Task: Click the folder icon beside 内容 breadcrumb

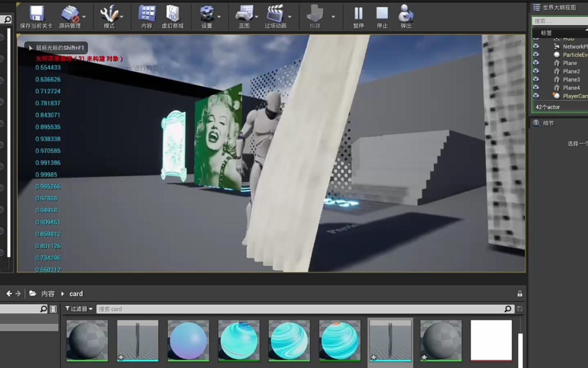Action: click(x=33, y=293)
